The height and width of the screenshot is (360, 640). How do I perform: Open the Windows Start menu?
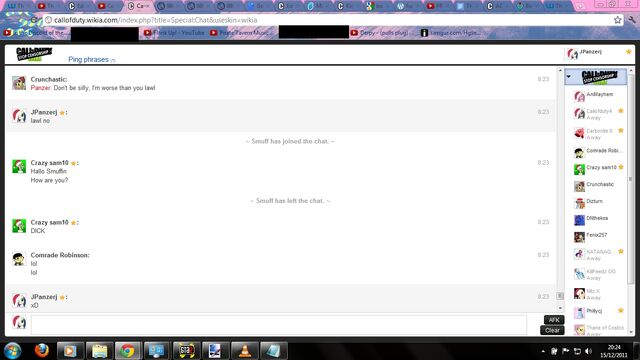click(x=13, y=351)
